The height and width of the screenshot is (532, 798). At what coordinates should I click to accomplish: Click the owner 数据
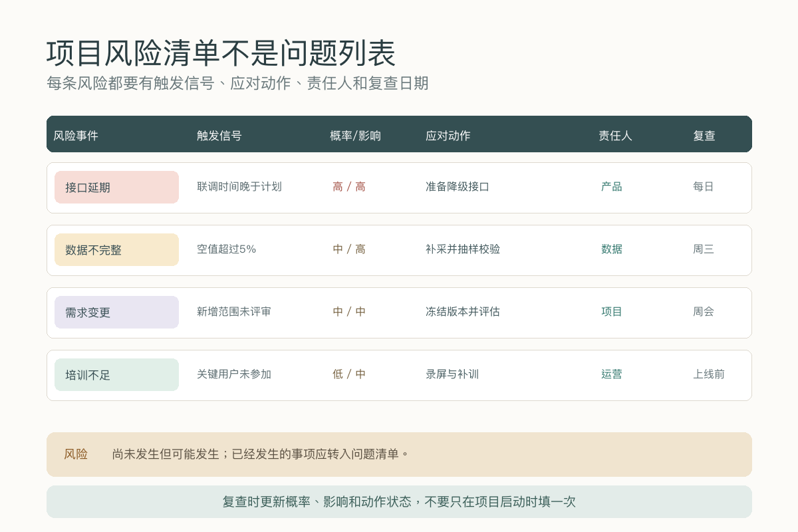point(612,249)
